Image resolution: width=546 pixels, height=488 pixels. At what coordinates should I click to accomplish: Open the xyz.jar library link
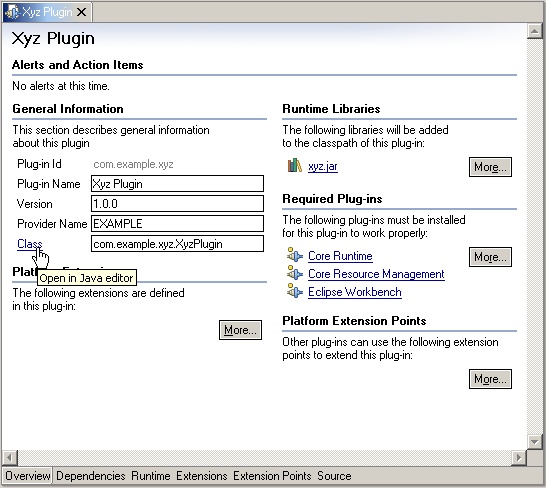tap(322, 166)
